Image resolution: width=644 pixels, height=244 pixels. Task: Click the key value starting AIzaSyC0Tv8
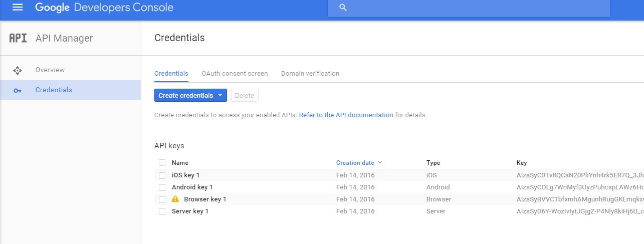(x=580, y=175)
